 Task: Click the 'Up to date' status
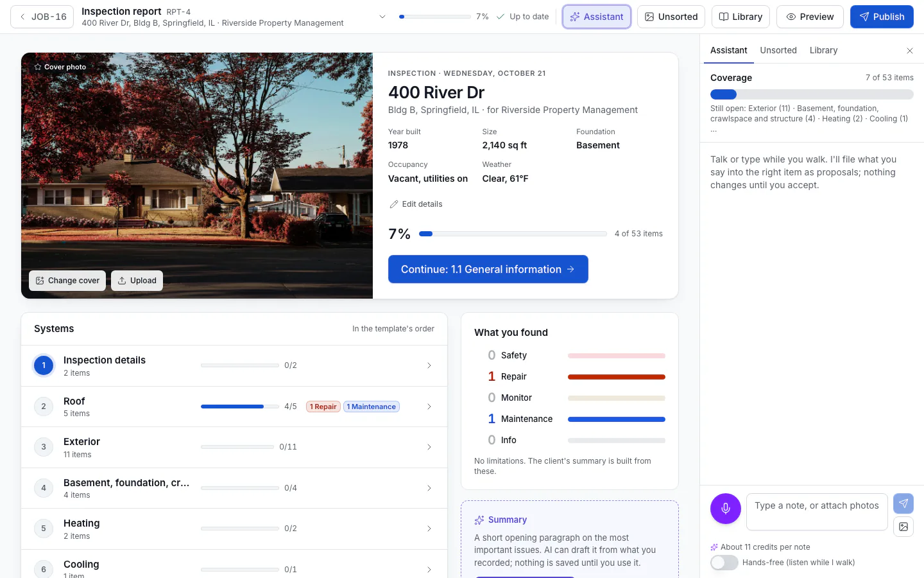522,17
